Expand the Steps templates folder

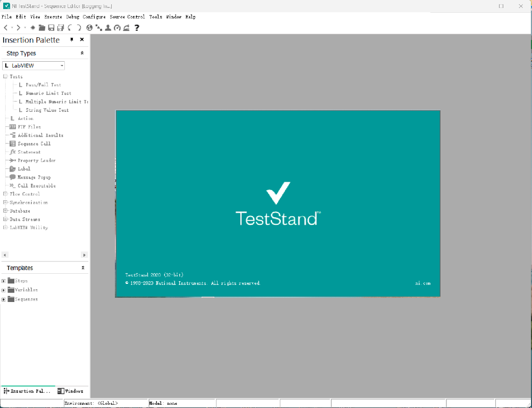(x=3, y=281)
